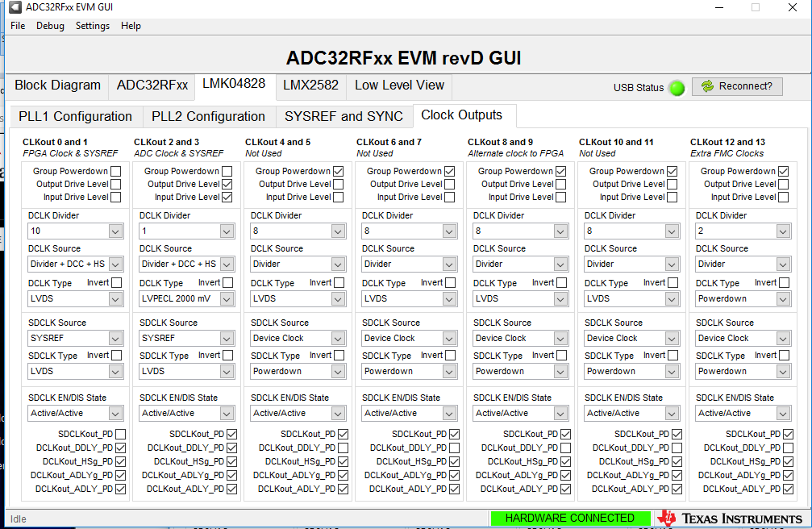The height and width of the screenshot is (529, 812).
Task: Click the Reconnect? button
Action: [x=738, y=86]
